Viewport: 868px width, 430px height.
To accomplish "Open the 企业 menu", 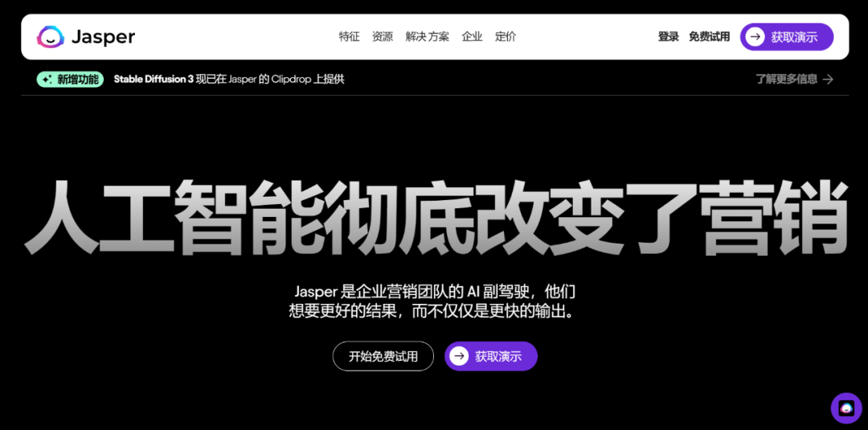I will [x=473, y=37].
